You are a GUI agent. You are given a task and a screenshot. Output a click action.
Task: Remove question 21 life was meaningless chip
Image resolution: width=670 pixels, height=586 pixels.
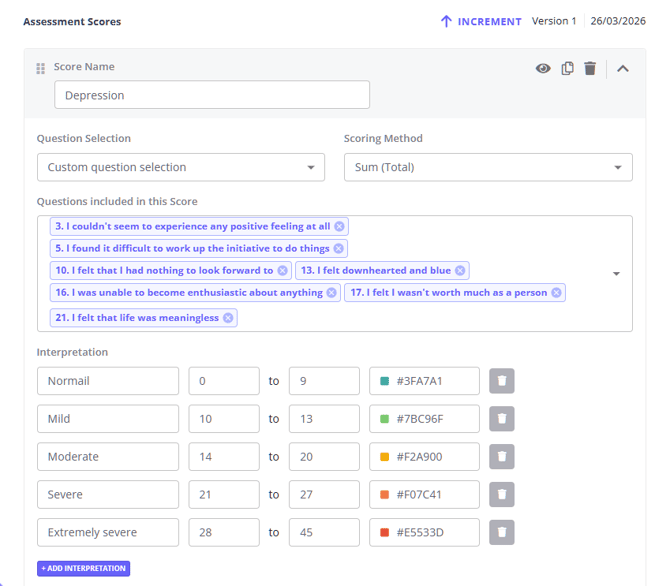tap(228, 318)
